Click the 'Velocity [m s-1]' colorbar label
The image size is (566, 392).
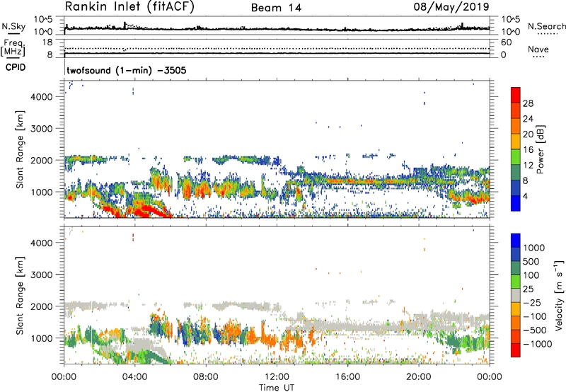(559, 295)
